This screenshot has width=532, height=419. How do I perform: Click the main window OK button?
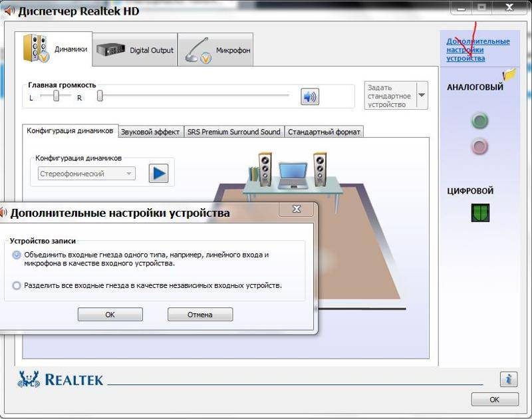point(495,400)
